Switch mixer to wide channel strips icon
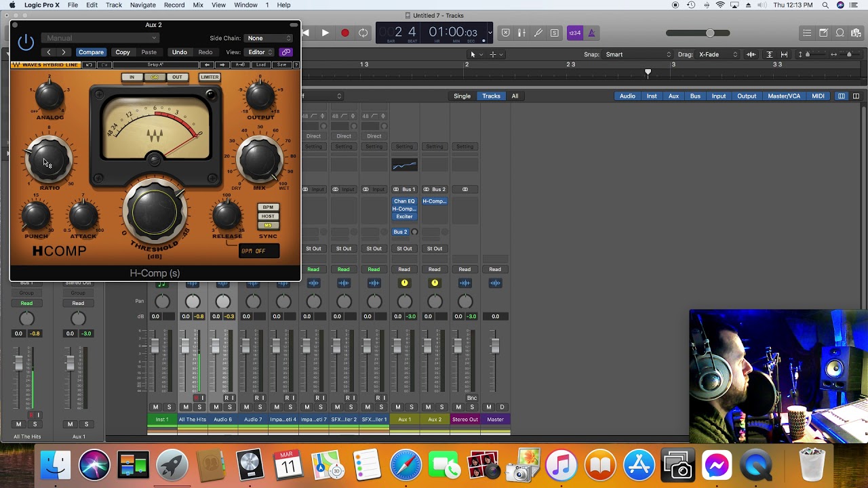Image resolution: width=868 pixels, height=488 pixels. point(856,96)
